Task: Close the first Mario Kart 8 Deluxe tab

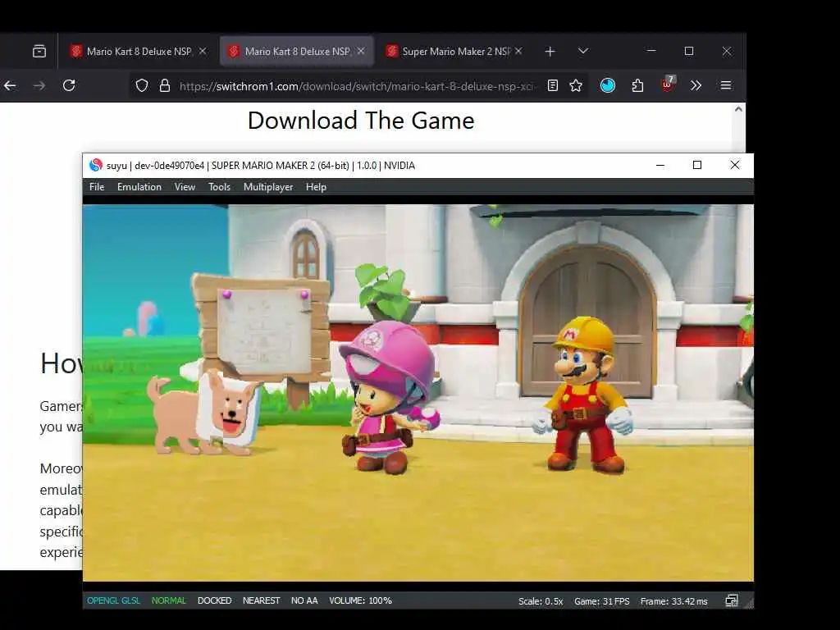Action: click(203, 51)
